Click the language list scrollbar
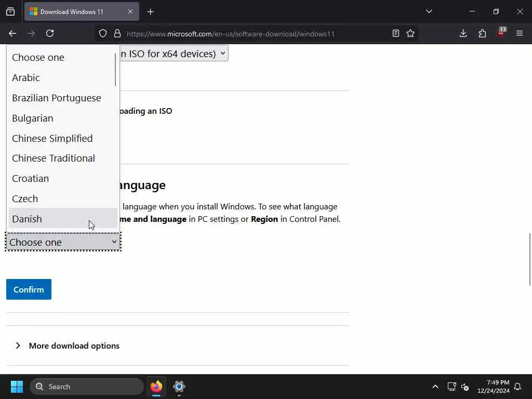Image resolution: width=532 pixels, height=399 pixels. tap(115, 70)
